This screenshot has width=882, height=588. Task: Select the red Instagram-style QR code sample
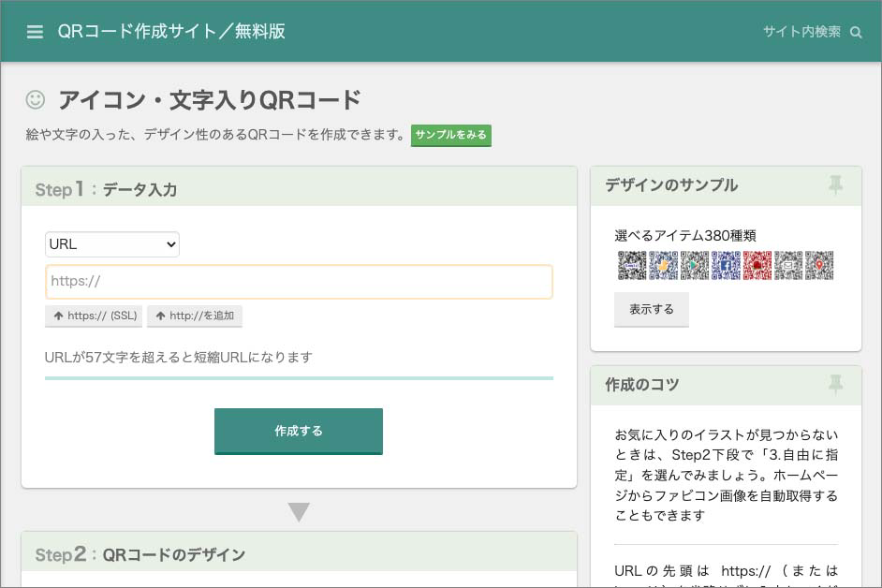tap(757, 265)
